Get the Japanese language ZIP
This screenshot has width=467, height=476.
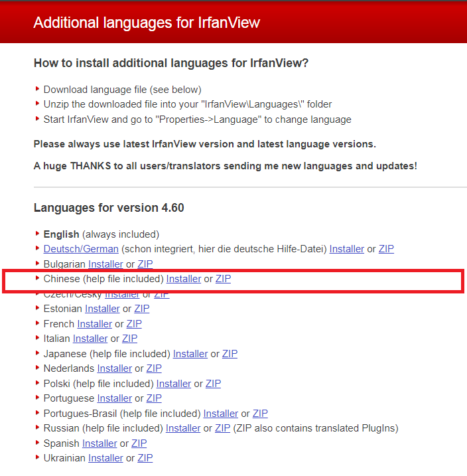tap(230, 354)
